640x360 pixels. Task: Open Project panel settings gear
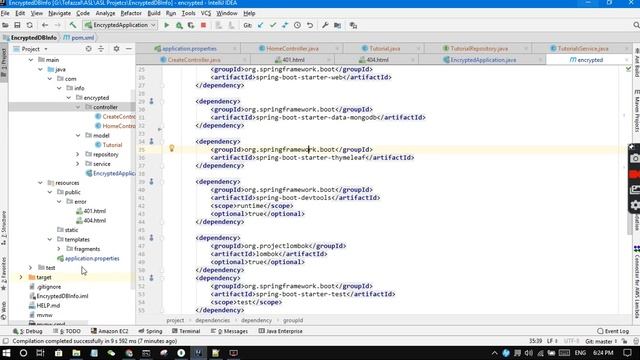coord(116,49)
